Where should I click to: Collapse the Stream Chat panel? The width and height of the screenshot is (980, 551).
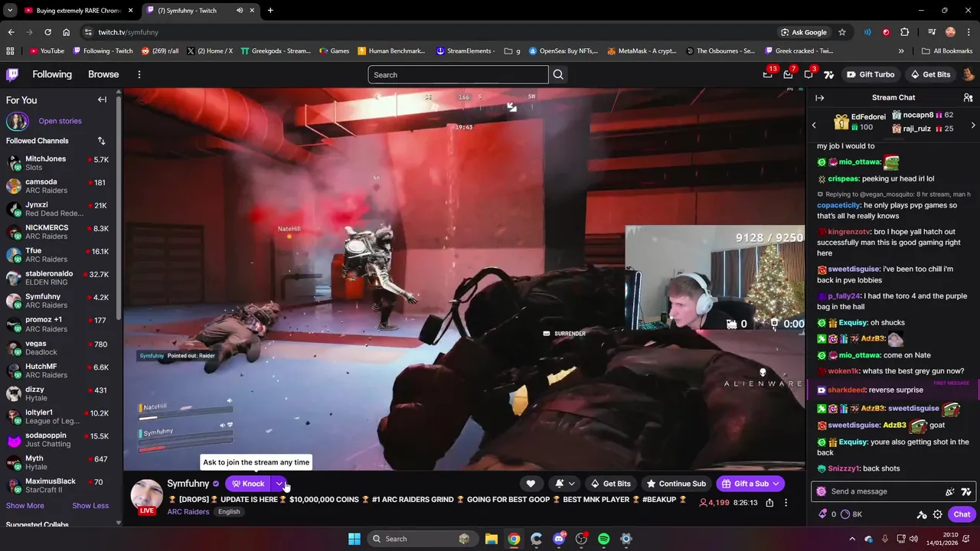coord(819,98)
